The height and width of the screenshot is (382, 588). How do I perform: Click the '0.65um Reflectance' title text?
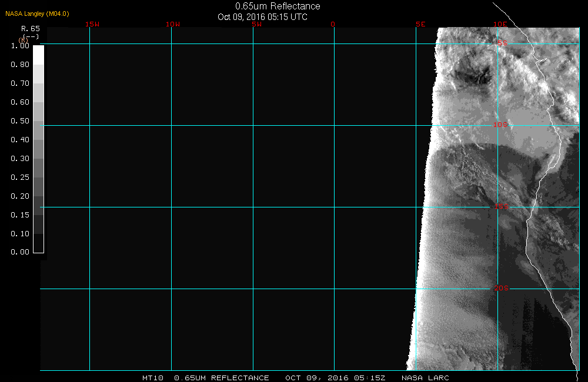(278, 6)
